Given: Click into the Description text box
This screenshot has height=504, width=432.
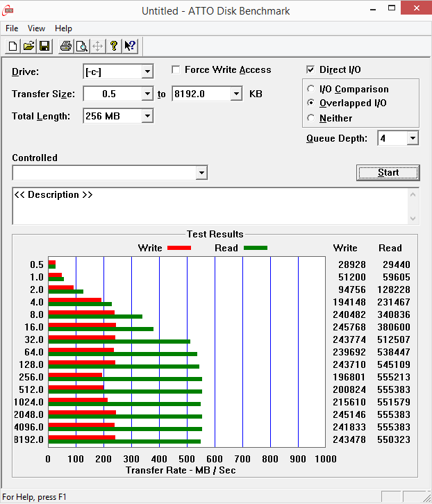Looking at the screenshot, I should click(x=210, y=206).
